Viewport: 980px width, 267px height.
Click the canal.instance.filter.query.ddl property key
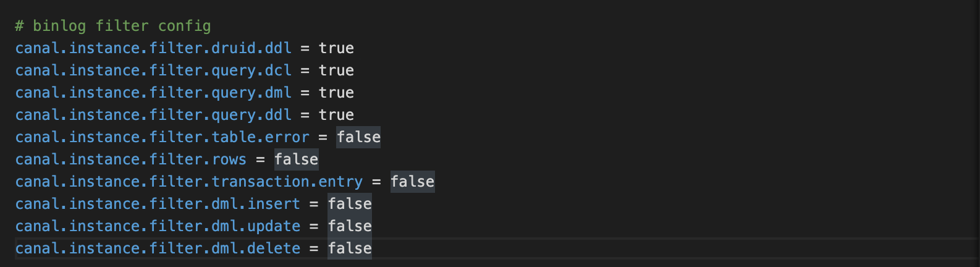(x=153, y=115)
